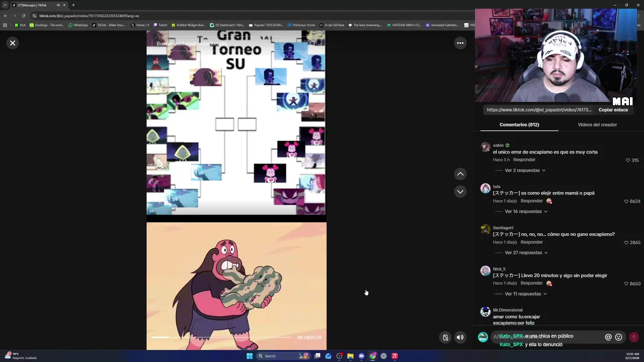This screenshot has height=362, width=644.
Task: Open the Twitch bookmark
Action: click(x=160, y=25)
